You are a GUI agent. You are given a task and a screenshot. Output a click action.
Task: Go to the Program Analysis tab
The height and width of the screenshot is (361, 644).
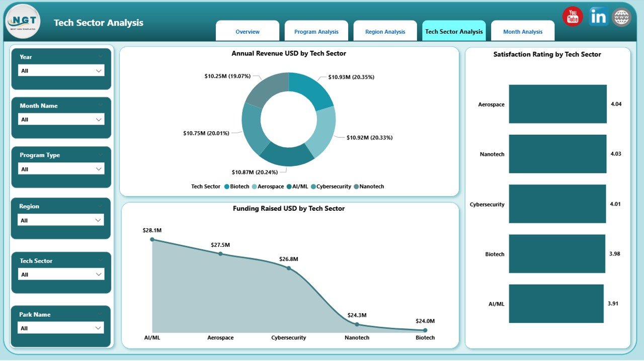tap(316, 32)
